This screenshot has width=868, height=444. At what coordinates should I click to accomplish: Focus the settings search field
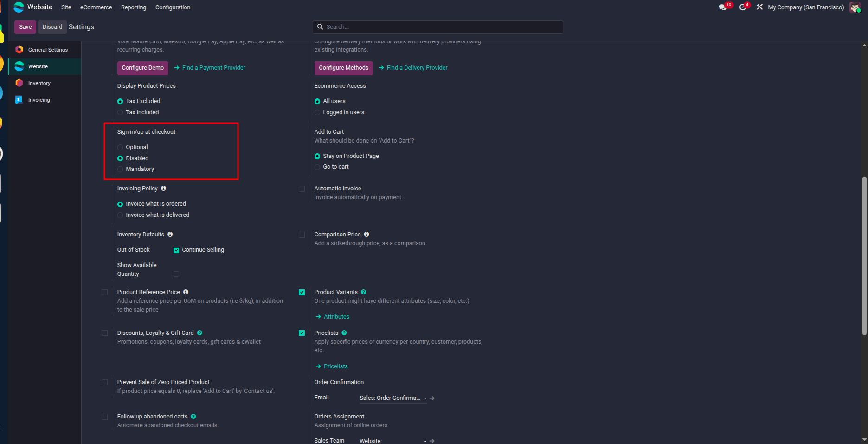438,27
